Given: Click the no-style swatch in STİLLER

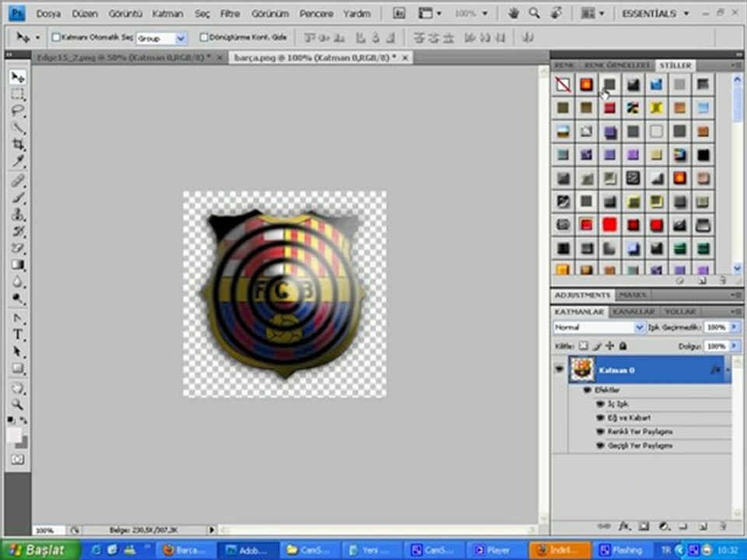Looking at the screenshot, I should (x=563, y=84).
